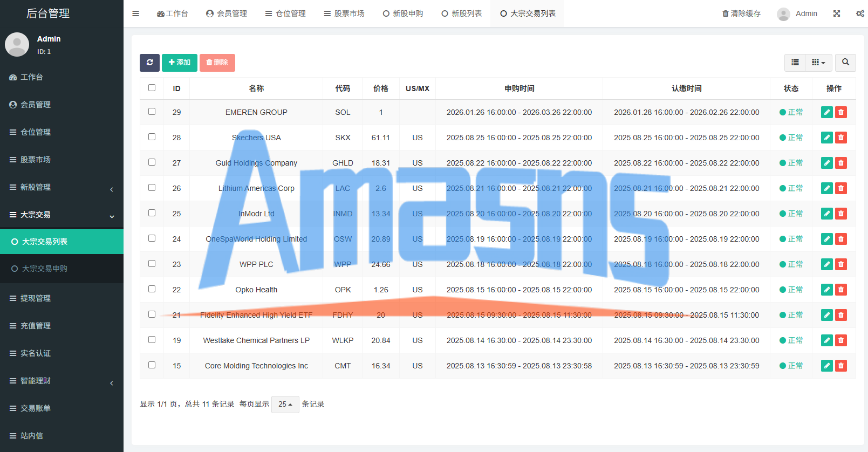868x452 pixels.
Task: Go to 大宗交易申购 in sidebar
Action: pyautogui.click(x=61, y=269)
